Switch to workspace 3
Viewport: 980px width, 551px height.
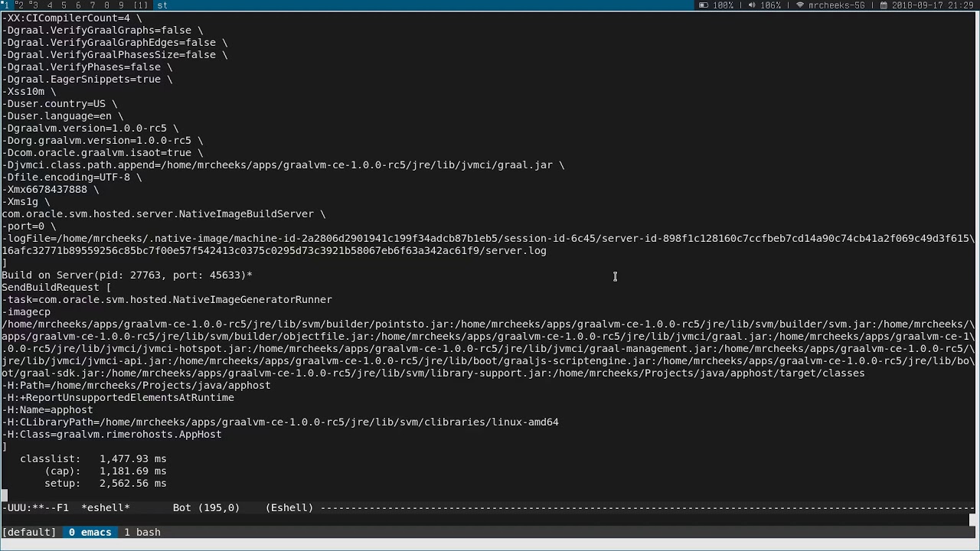(x=34, y=5)
